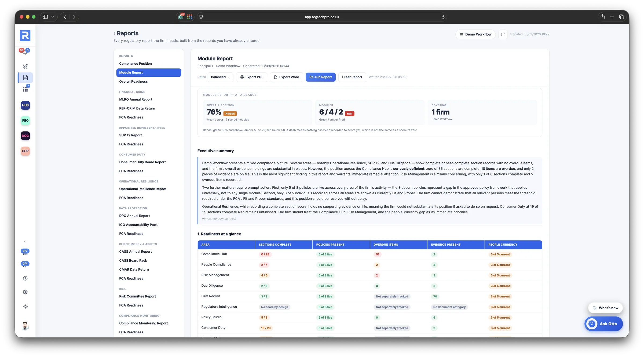Image resolution: width=644 pixels, height=357 pixels.
Task: Open the help question mark icon
Action: pyautogui.click(x=25, y=278)
